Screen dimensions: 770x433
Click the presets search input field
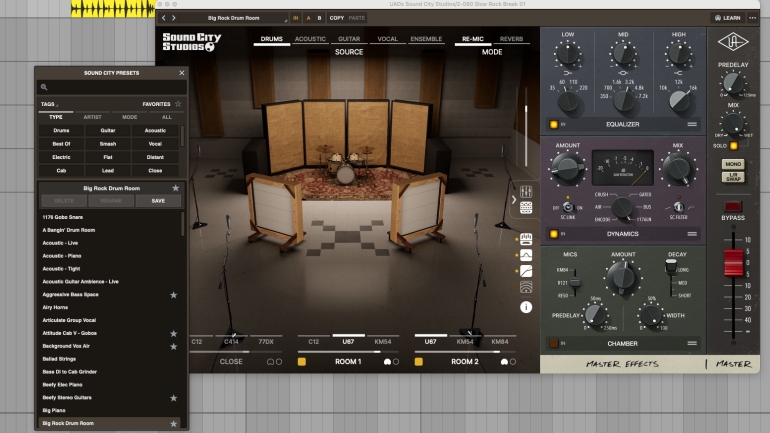(111, 87)
